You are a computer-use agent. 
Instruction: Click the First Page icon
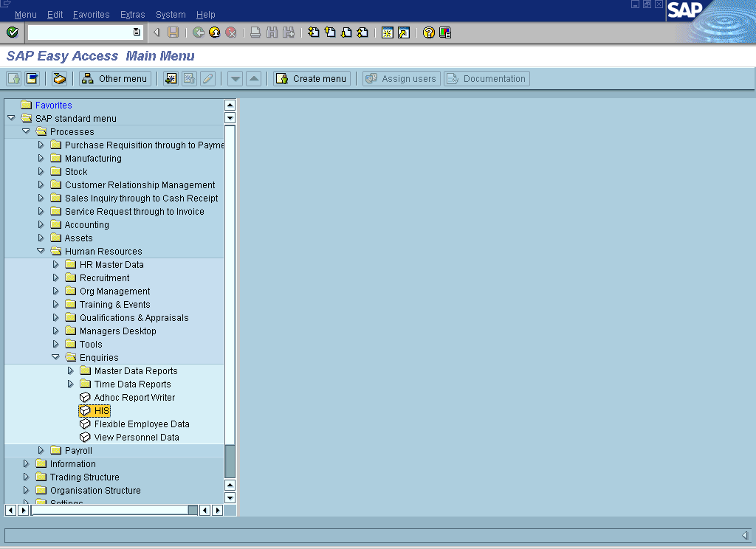click(x=313, y=32)
